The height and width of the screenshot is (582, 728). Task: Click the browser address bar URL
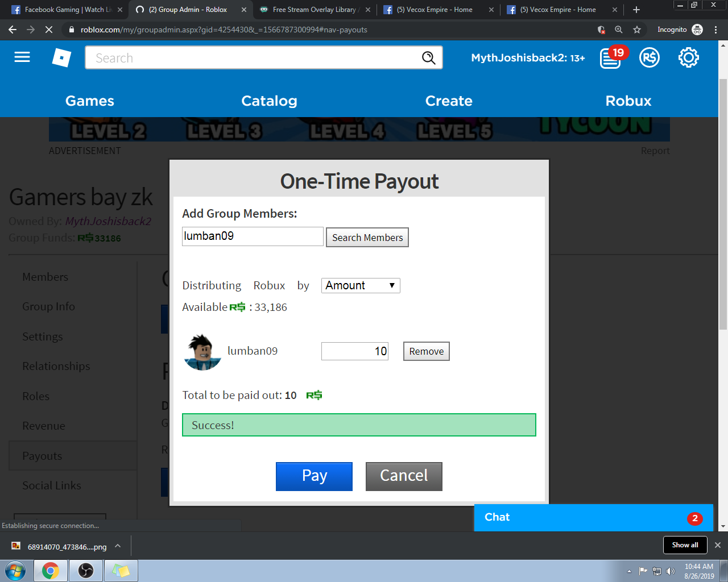coord(224,30)
